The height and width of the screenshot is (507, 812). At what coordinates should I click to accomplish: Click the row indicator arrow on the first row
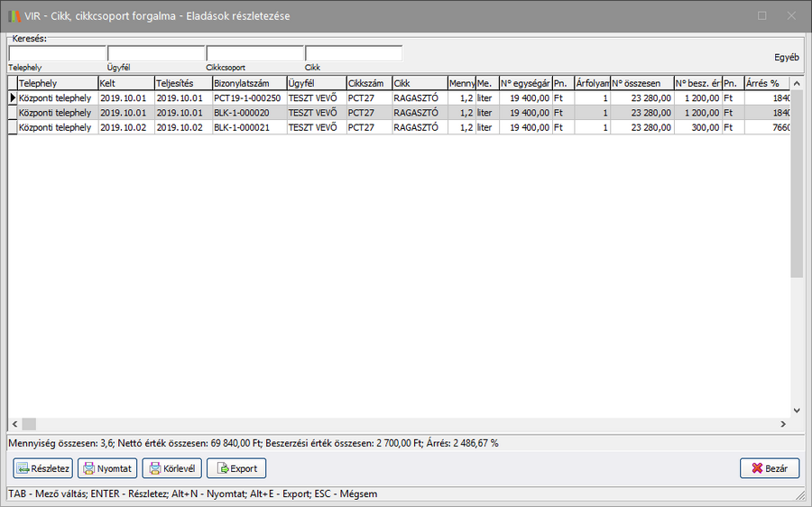(13, 97)
